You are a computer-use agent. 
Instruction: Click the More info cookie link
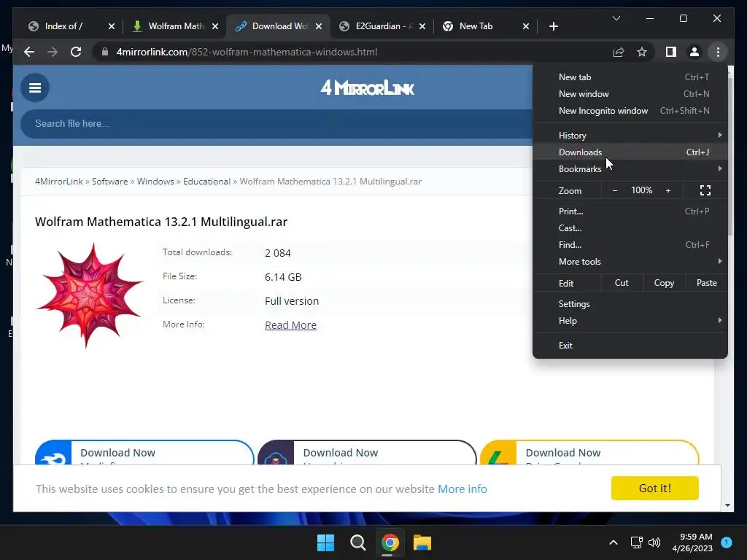coord(462,489)
